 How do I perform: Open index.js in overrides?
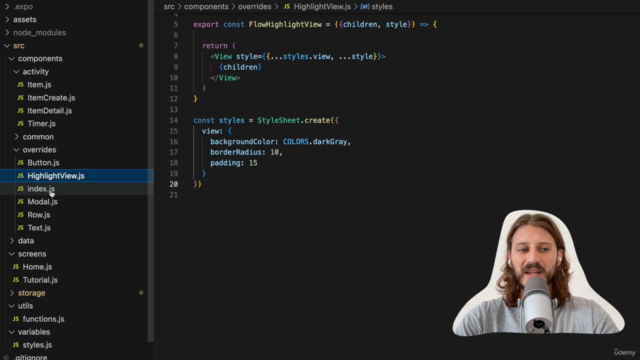(41, 189)
